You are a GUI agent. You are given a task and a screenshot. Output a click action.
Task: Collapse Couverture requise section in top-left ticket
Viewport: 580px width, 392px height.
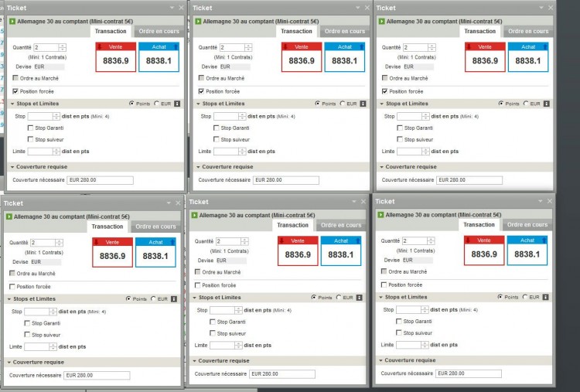tap(12, 167)
